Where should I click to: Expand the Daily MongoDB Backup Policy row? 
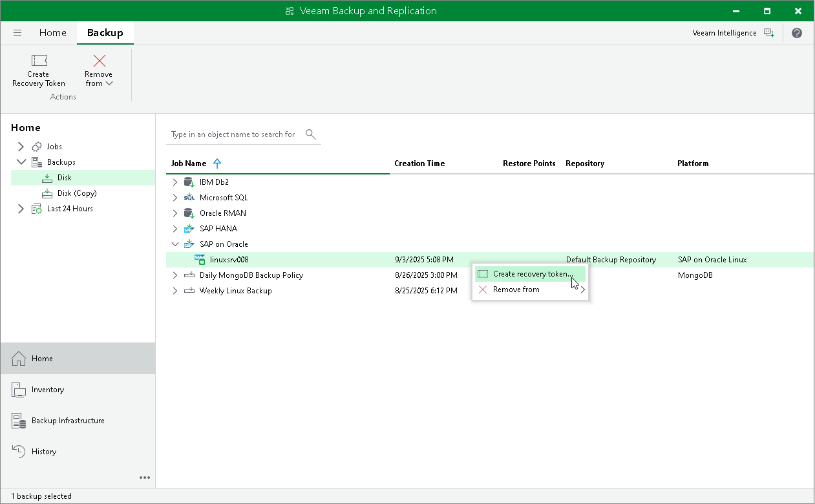pos(175,275)
